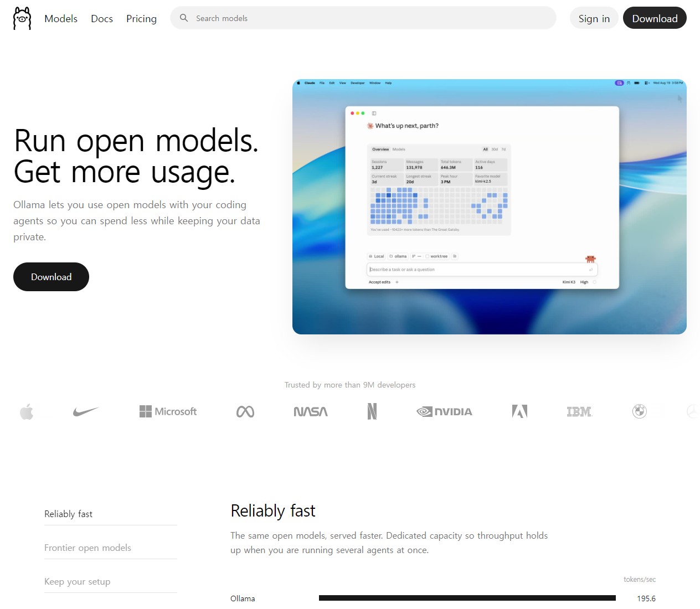Click the Claude starburst icon beside greeting
Screen dimensions: 700x609
(x=370, y=126)
